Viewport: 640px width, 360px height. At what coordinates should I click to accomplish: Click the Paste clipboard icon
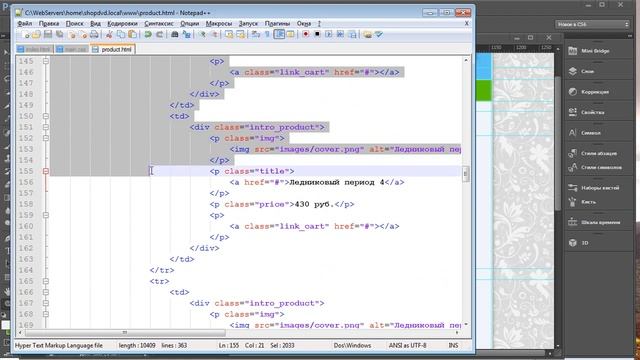[x=133, y=35]
